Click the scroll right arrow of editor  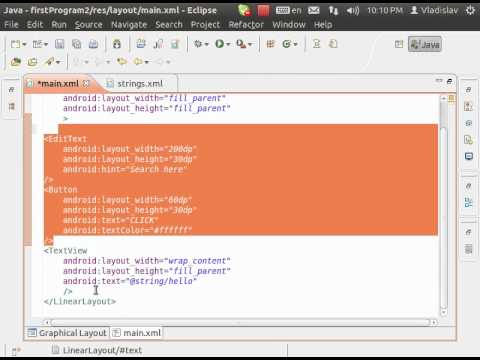coord(434,322)
